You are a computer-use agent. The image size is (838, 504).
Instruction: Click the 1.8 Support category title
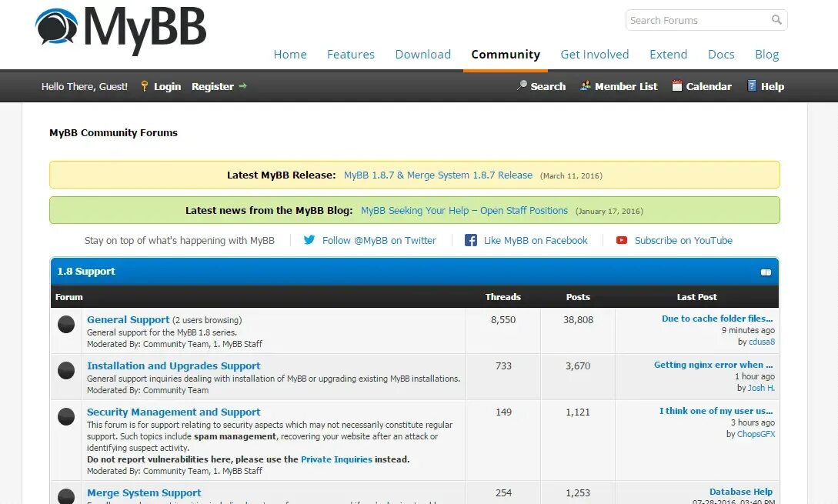(86, 271)
